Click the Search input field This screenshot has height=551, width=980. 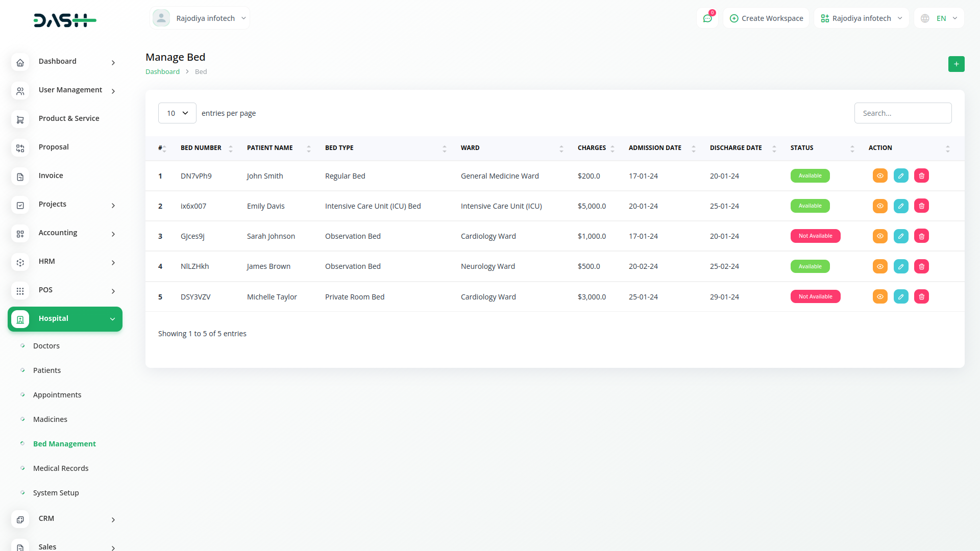[902, 113]
